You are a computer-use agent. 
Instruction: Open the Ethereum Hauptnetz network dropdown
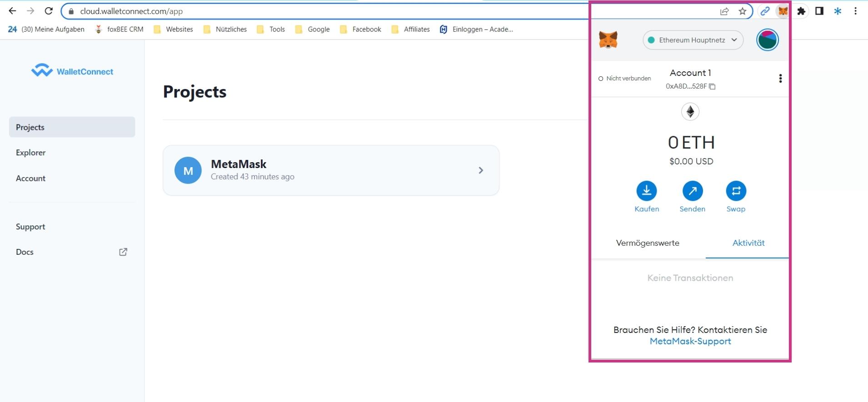point(693,40)
